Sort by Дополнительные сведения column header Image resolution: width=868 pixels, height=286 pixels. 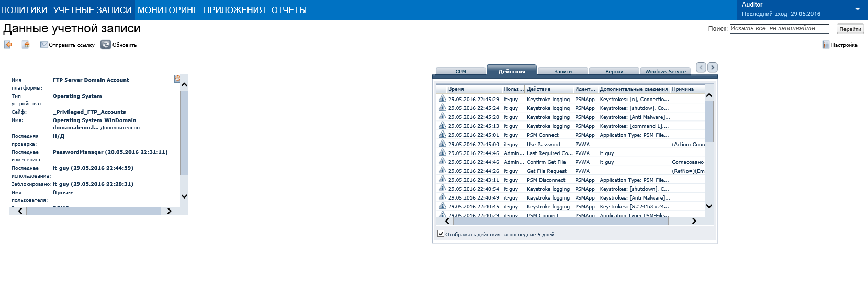pos(634,89)
